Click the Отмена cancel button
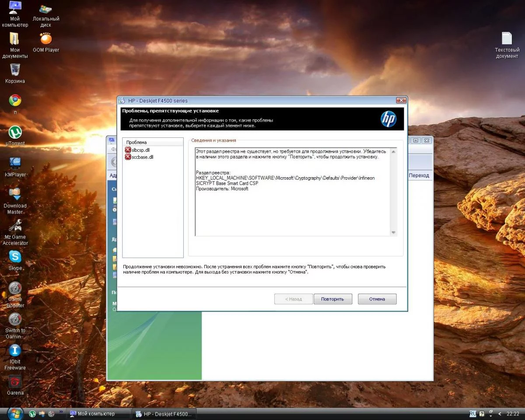The height and width of the screenshot is (420, 525). pyautogui.click(x=377, y=299)
